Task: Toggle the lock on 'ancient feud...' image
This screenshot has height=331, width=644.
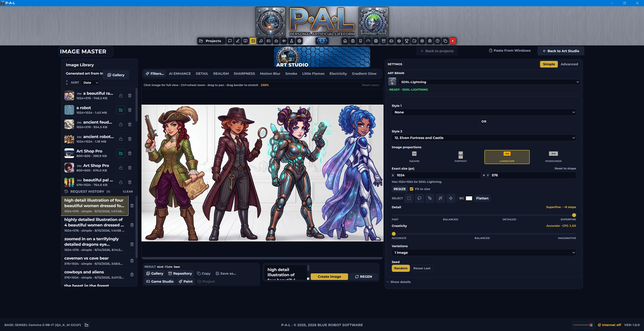Action: pos(121,125)
